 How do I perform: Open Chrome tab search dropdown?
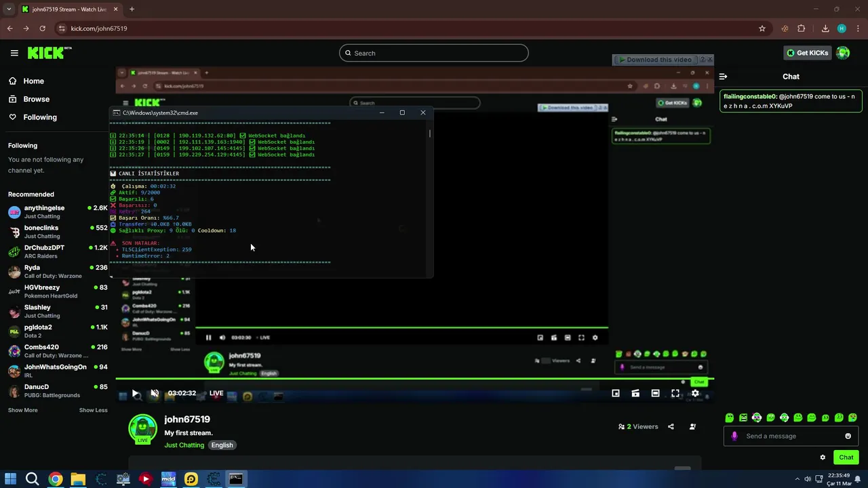9,9
